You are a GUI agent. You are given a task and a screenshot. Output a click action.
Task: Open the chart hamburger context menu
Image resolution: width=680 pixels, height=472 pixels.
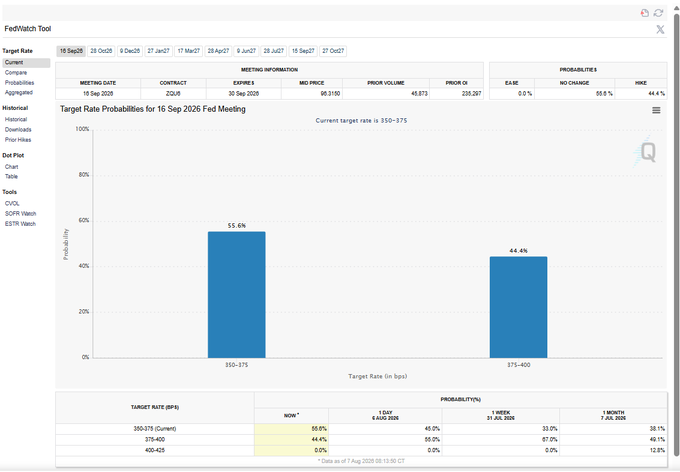coord(656,110)
